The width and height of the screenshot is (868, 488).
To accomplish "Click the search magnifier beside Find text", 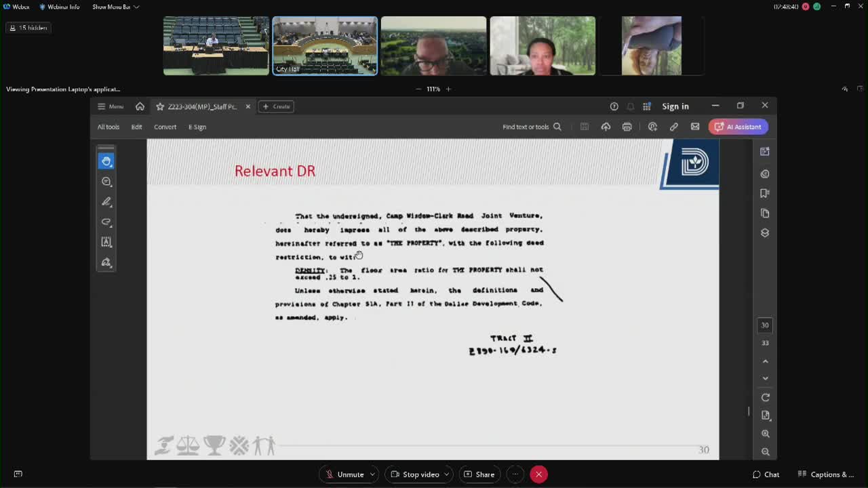I will coord(557,127).
